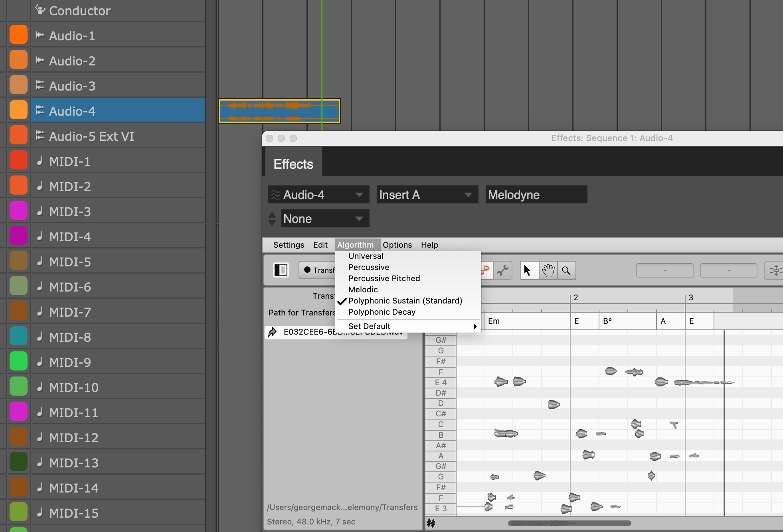The image size is (783, 532).
Task: Click the MIDI-10 note icon
Action: 40,387
